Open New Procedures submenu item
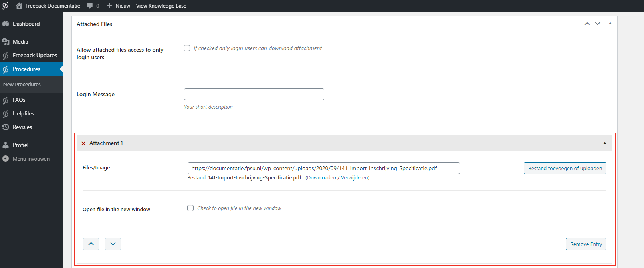The width and height of the screenshot is (644, 268). point(22,85)
